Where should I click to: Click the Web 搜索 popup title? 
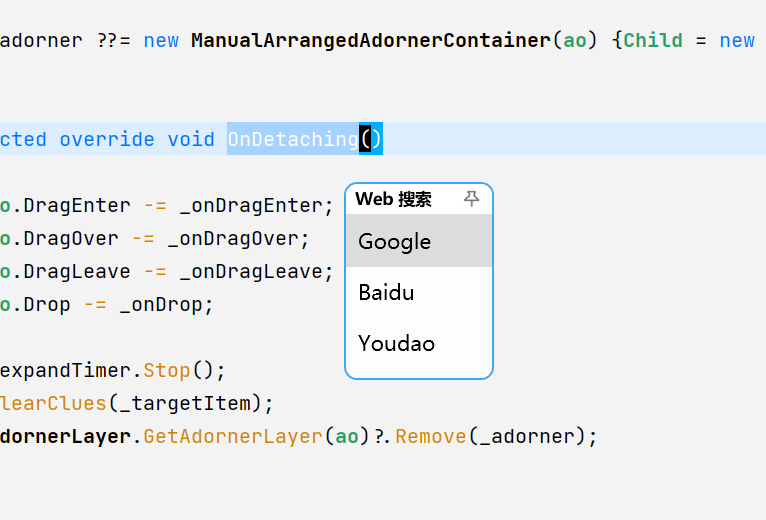393,199
